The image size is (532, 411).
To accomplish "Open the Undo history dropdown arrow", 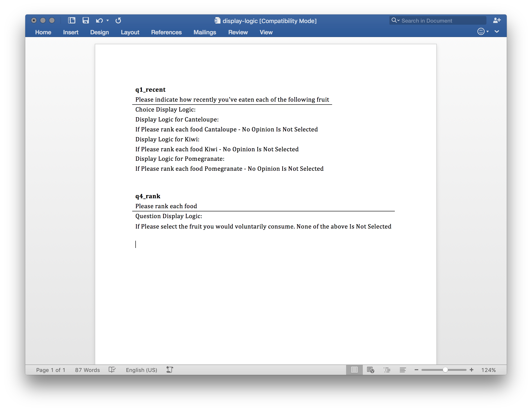I will tap(107, 21).
